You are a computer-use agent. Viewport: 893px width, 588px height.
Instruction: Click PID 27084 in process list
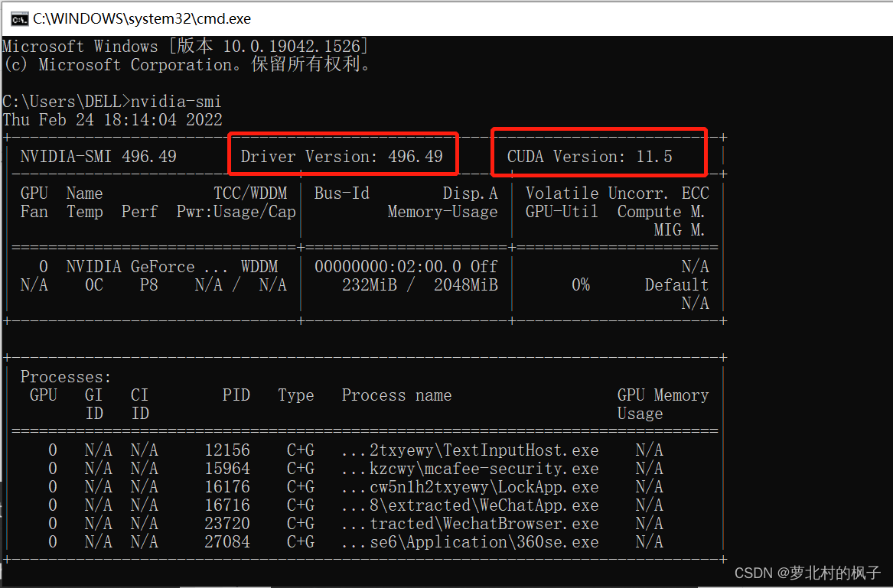coord(227,541)
